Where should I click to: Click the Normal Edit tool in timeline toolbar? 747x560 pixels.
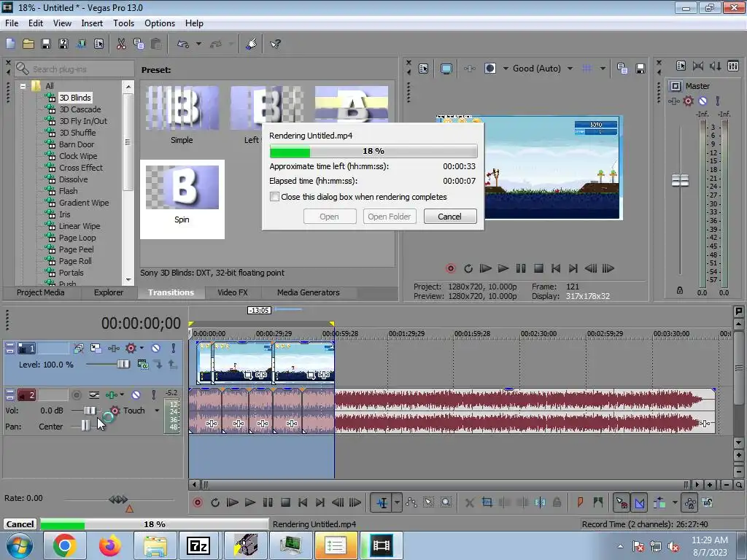[382, 502]
